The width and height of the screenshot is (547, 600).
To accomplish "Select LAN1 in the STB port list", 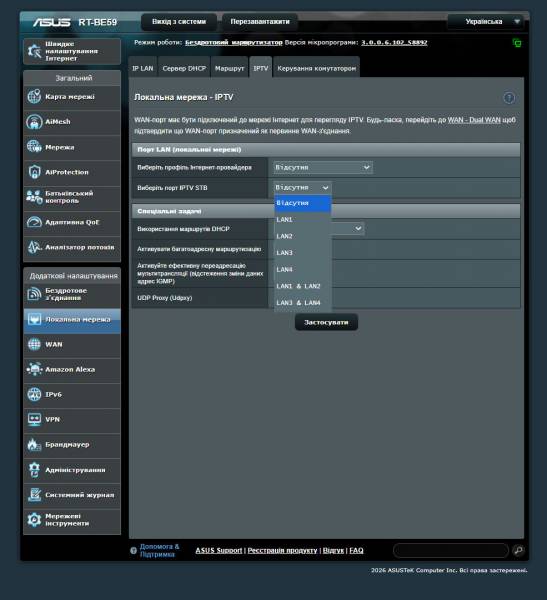I will [302, 220].
